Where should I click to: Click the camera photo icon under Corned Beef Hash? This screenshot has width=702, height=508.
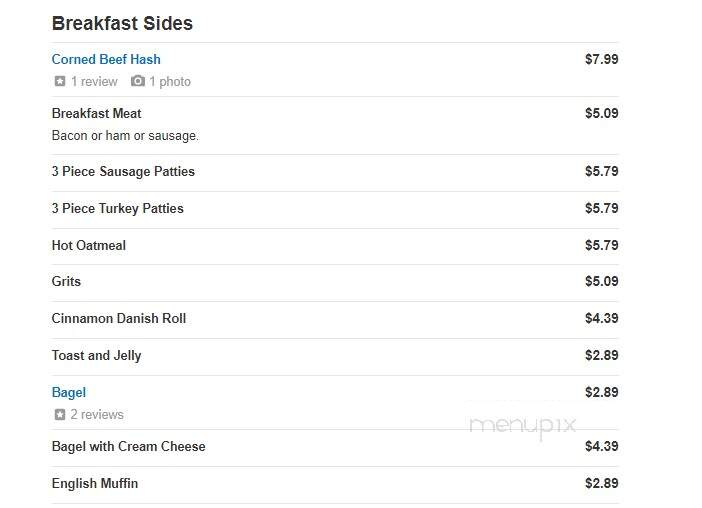[x=137, y=81]
